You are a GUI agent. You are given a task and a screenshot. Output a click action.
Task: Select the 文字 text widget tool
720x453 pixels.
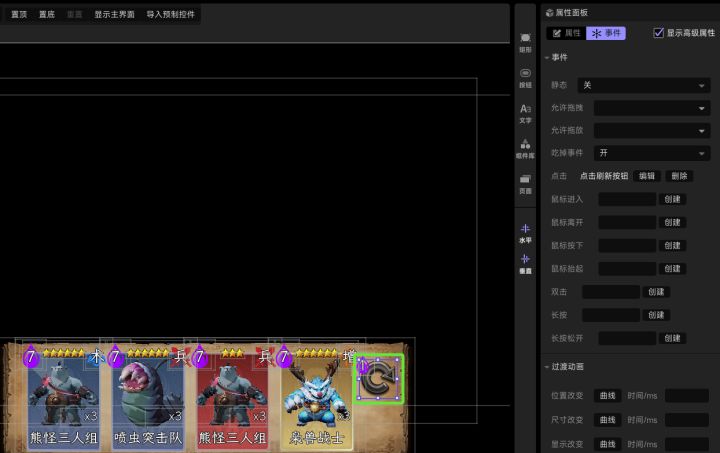pos(525,113)
